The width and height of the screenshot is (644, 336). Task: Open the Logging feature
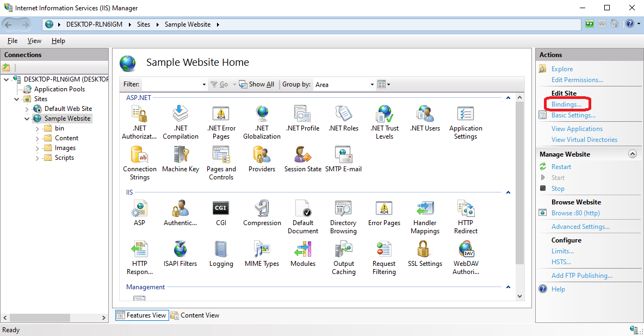point(221,254)
